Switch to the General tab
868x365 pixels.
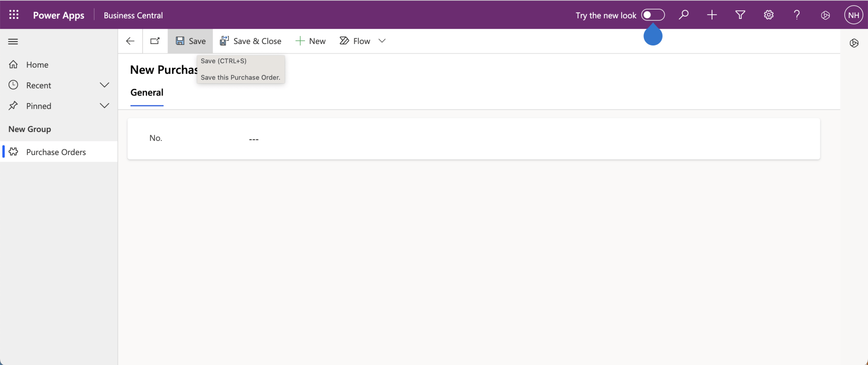[x=147, y=93]
